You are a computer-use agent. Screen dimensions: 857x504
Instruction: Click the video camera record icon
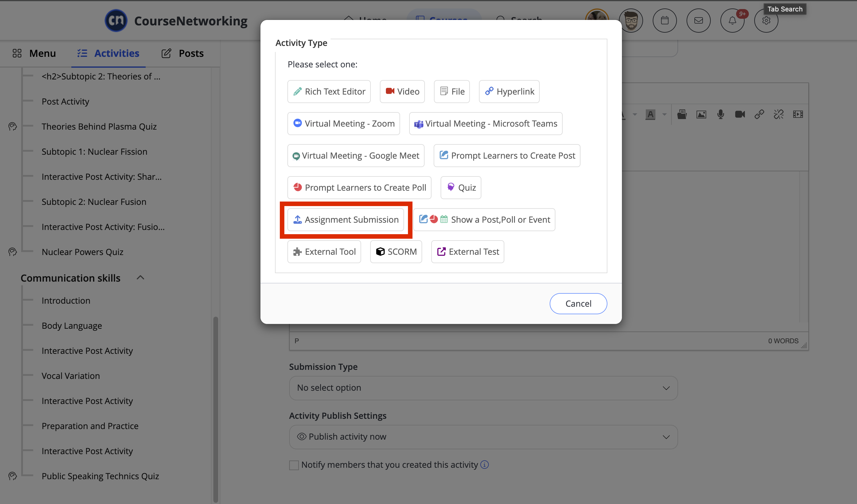pyautogui.click(x=740, y=114)
